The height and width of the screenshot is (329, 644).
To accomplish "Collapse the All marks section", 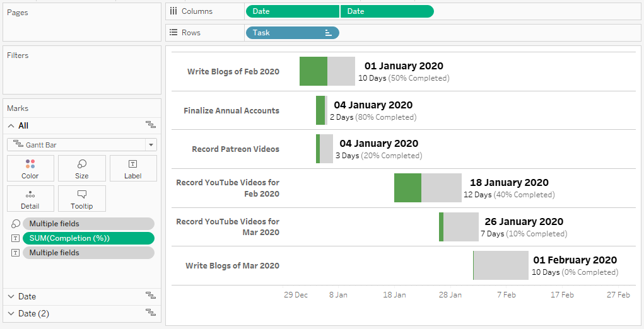I will [11, 126].
